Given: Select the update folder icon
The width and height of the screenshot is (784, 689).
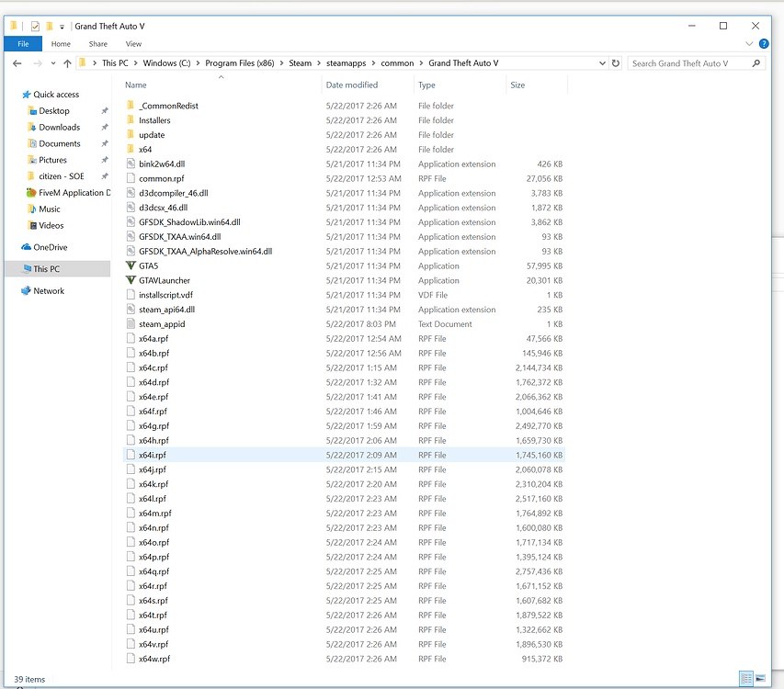Looking at the screenshot, I should (131, 134).
